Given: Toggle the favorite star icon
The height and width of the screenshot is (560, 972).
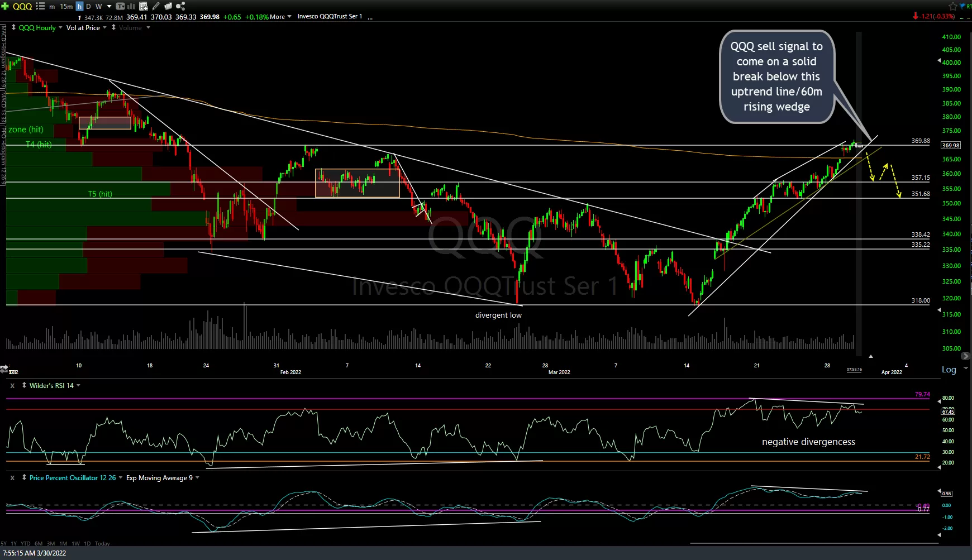Looking at the screenshot, I should tap(952, 6).
